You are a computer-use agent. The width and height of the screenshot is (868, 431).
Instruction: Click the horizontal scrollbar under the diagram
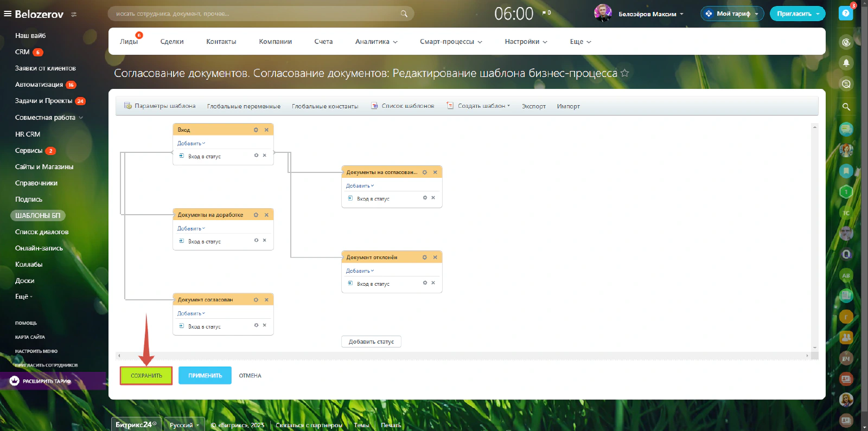pyautogui.click(x=463, y=356)
